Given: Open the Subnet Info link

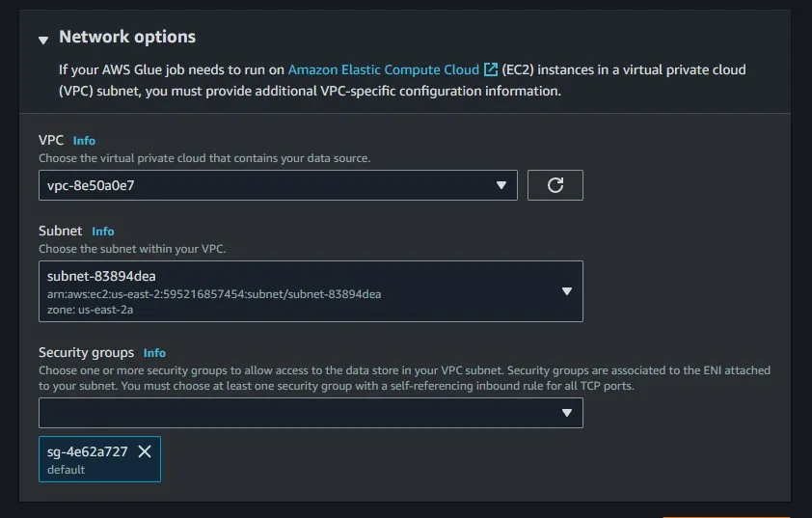Looking at the screenshot, I should (x=103, y=232).
